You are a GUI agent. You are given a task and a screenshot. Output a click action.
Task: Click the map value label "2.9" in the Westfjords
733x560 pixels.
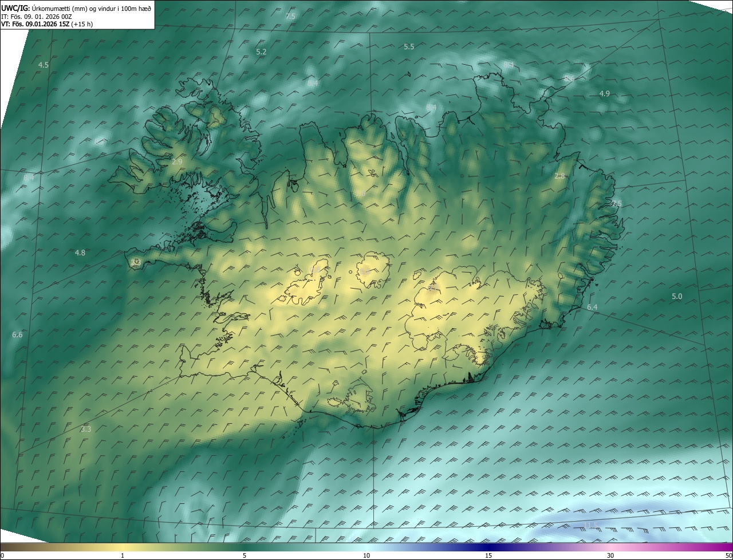pyautogui.click(x=177, y=162)
